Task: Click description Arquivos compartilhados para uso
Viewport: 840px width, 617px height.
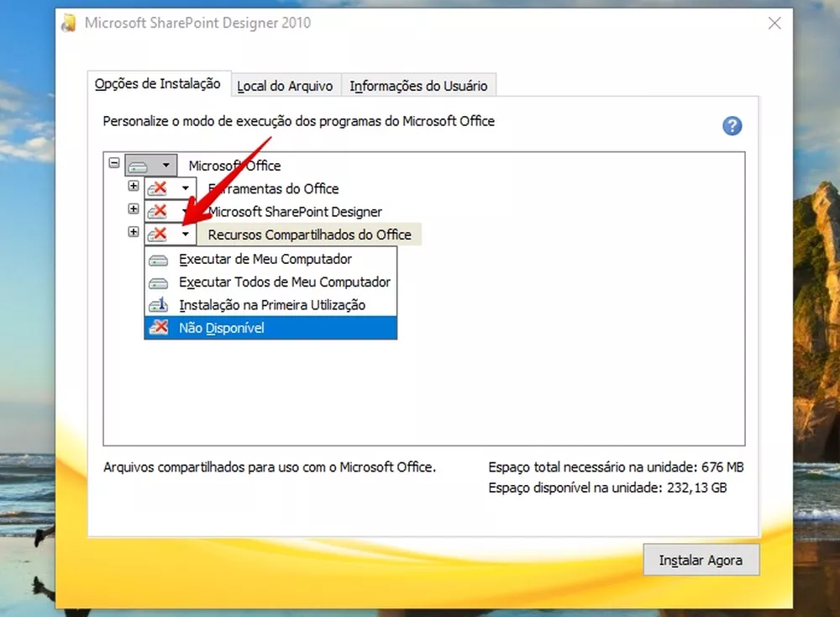Action: [270, 467]
